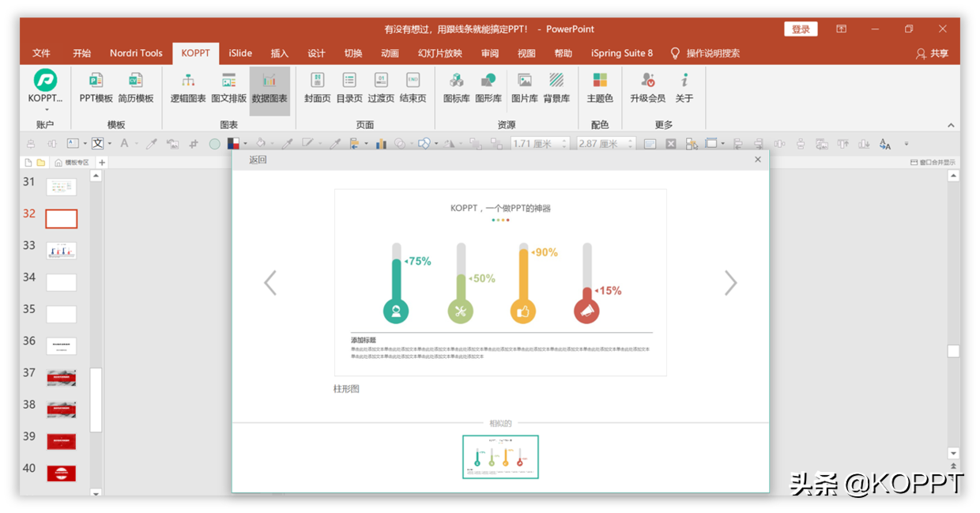Open the 主题色 theme color palette
The height and width of the screenshot is (513, 980).
point(600,88)
